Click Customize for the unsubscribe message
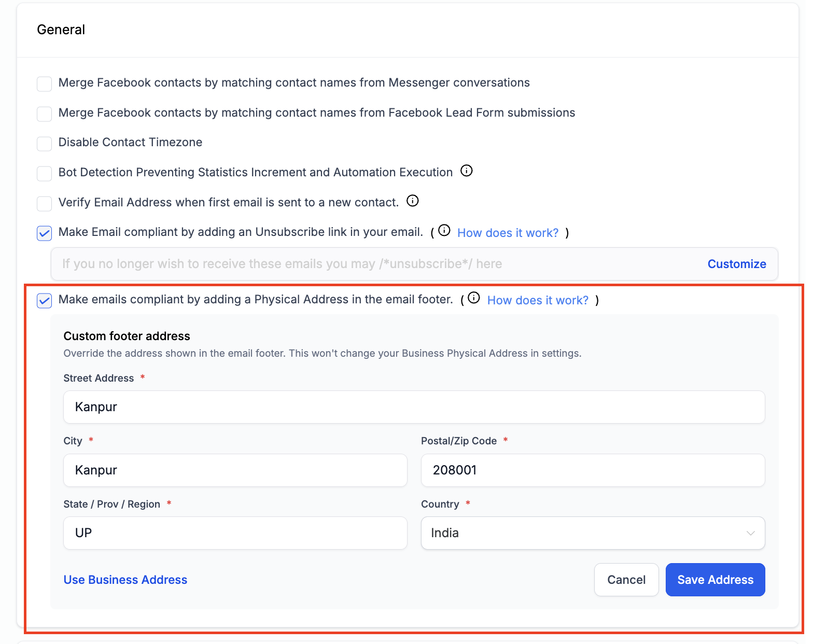This screenshot has width=813, height=644. [x=737, y=264]
